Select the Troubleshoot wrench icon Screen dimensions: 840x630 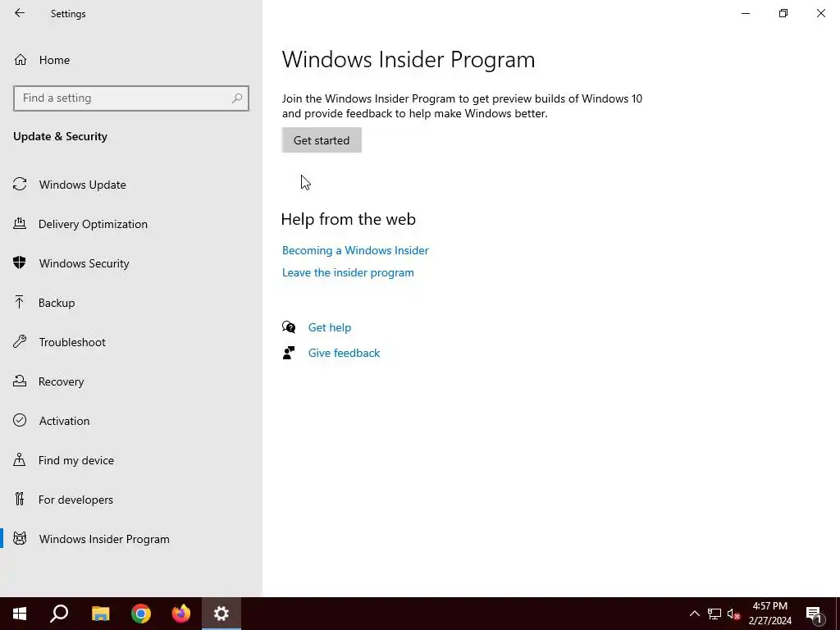[x=20, y=341]
